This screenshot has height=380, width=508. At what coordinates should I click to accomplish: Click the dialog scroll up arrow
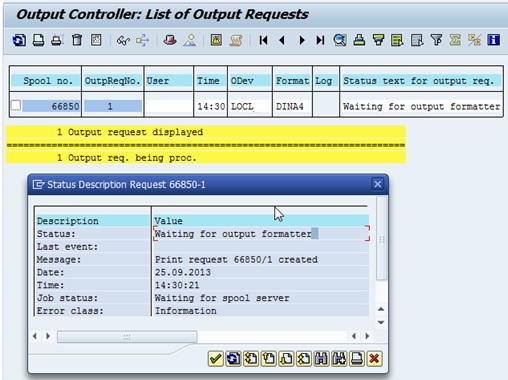coord(381,309)
